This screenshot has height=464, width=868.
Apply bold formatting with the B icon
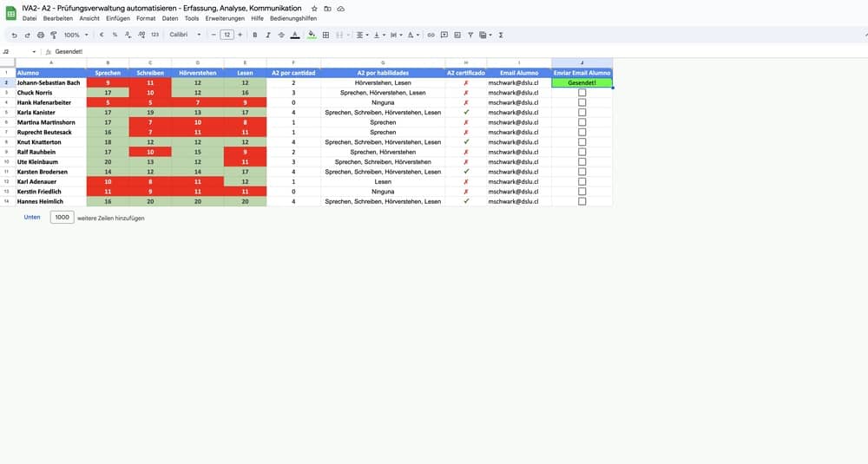point(254,35)
